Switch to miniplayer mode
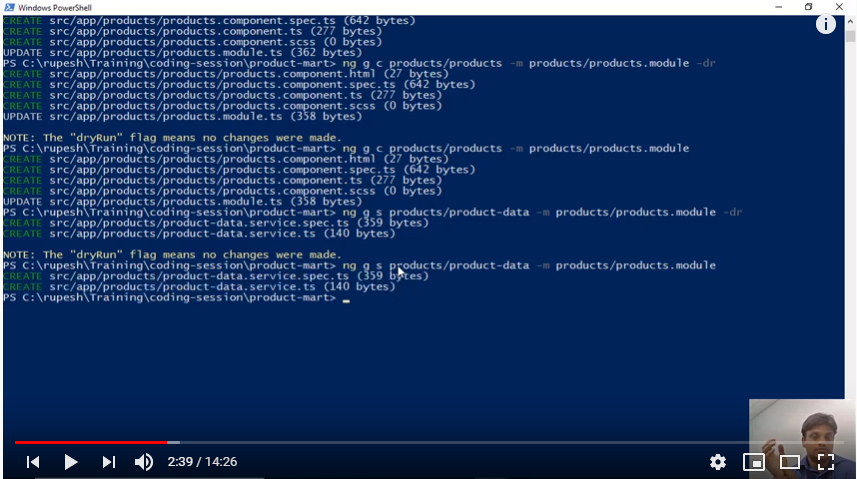 [x=753, y=462]
